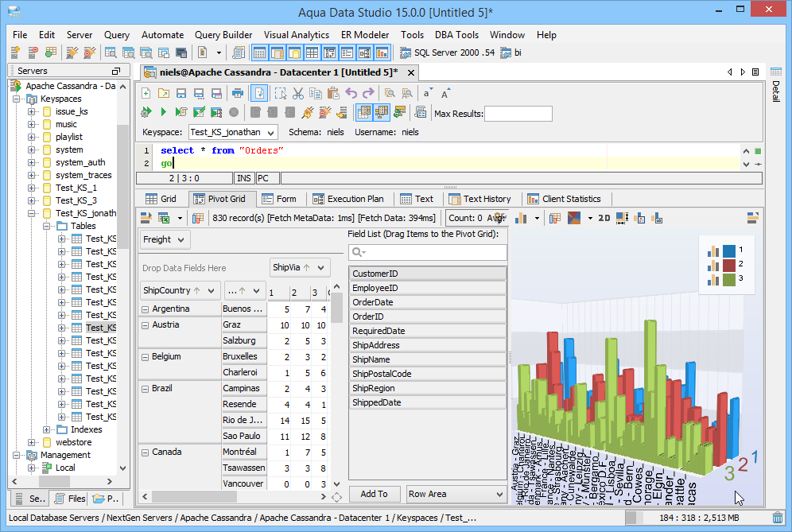Toggle the 2D chart mode button
Viewport: 792px width, 532px height.
click(x=604, y=218)
